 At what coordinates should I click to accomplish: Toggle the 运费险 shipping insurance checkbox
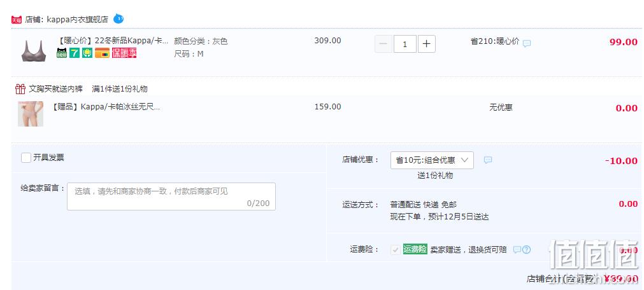coord(396,249)
